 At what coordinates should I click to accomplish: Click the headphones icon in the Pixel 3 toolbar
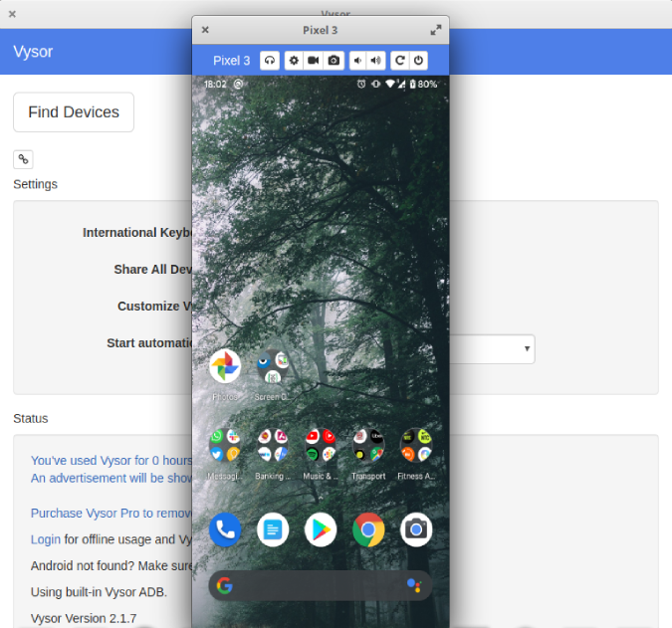pyautogui.click(x=270, y=61)
